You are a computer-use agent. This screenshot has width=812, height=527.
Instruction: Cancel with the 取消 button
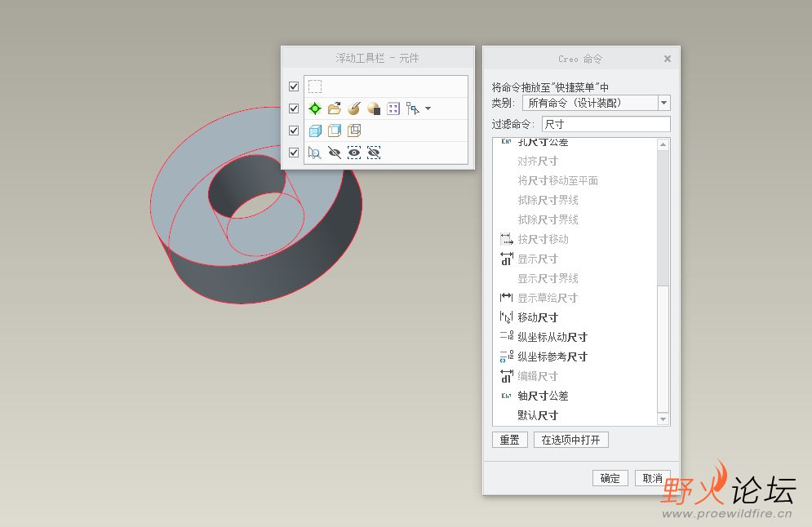653,478
